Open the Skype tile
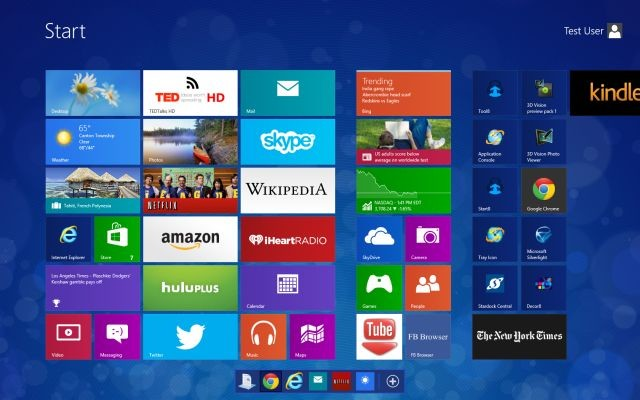 (x=287, y=141)
